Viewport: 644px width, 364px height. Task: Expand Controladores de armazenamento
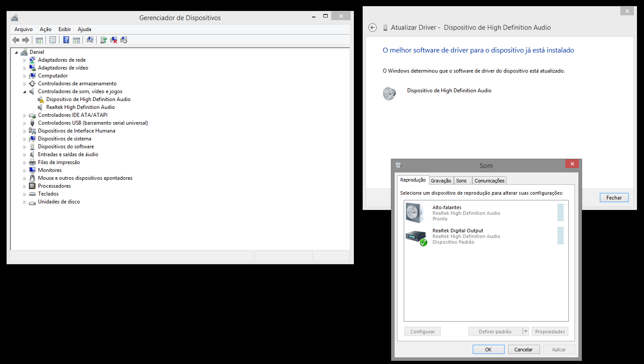click(25, 84)
